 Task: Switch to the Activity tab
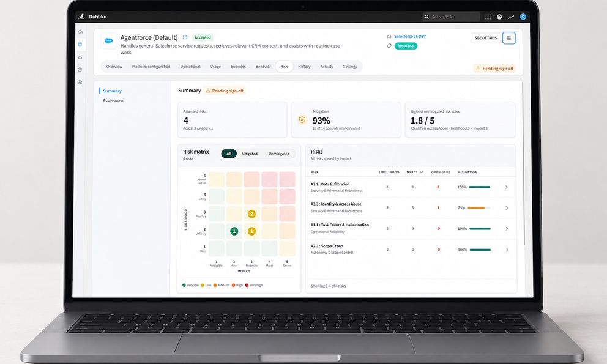tap(327, 67)
